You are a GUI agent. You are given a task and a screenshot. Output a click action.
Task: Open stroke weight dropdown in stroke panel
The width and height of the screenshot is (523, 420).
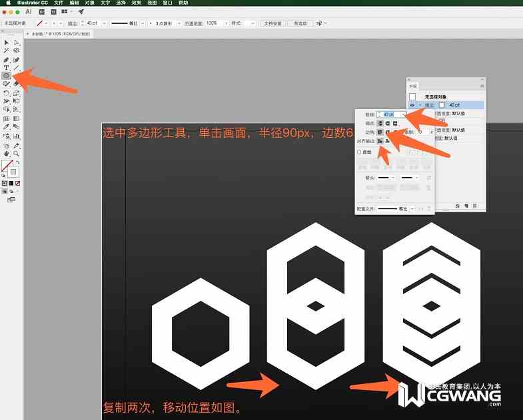404,114
